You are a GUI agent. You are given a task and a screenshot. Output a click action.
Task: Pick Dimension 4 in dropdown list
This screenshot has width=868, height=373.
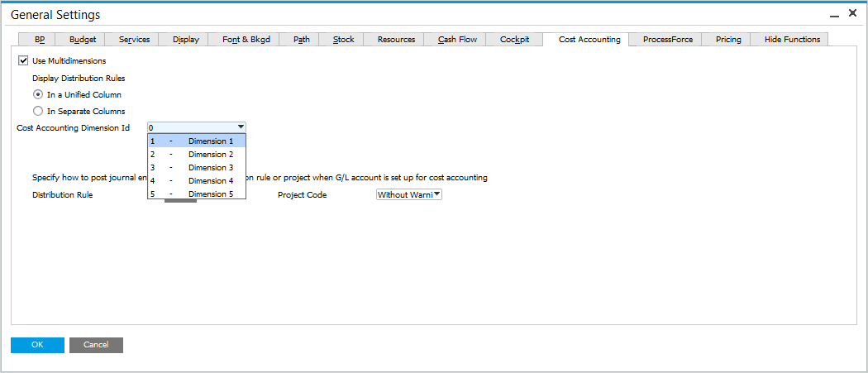197,180
